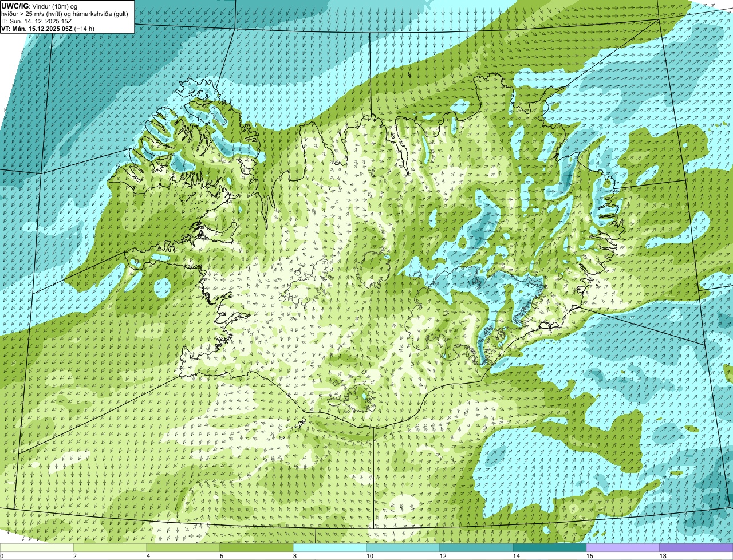Click the 8–10 m/s pale cyan legend swatch
Image resolution: width=733 pixels, height=560 pixels.
pos(330,547)
